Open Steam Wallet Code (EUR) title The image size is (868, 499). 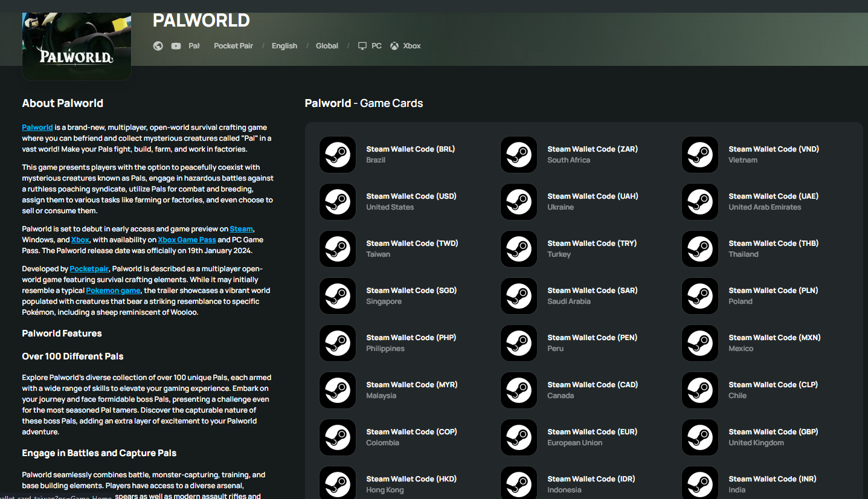click(593, 432)
